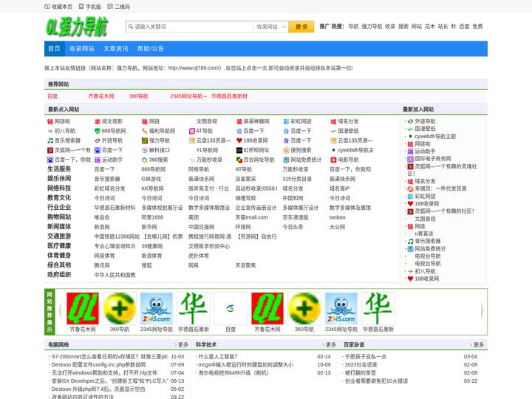Open the AT导航 pink favicon
Screen dimensions: 532x399
tap(191, 131)
